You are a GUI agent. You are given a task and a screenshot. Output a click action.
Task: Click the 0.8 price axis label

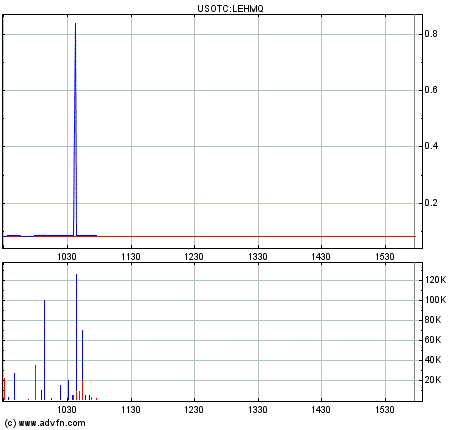pyautogui.click(x=431, y=34)
